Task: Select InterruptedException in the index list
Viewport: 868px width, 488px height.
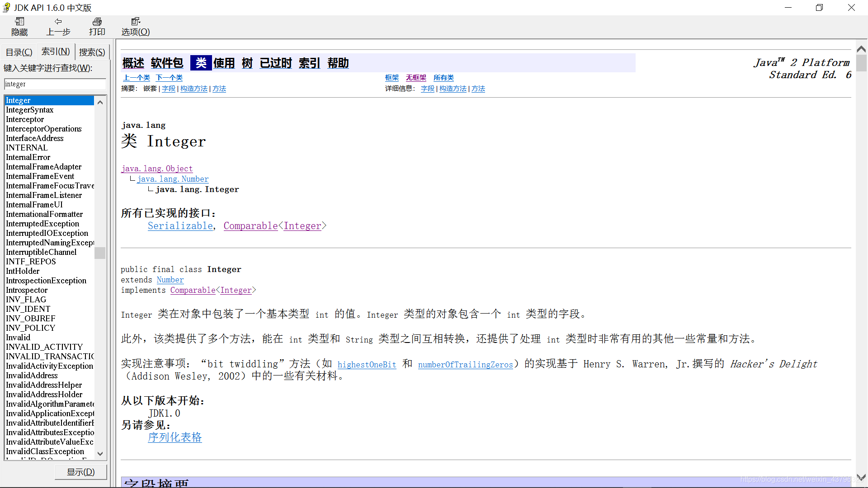Action: coord(42,224)
